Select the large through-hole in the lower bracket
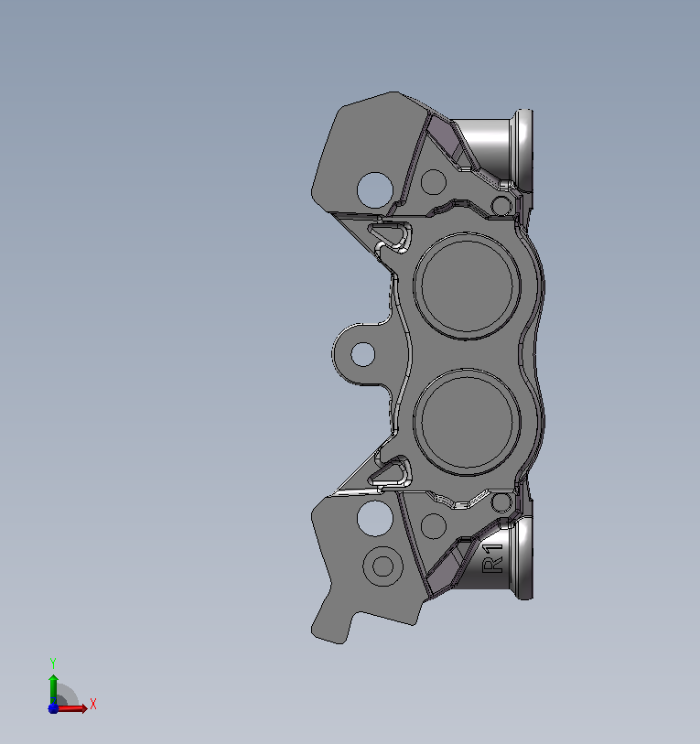Viewport: 700px width, 744px height. (374, 518)
